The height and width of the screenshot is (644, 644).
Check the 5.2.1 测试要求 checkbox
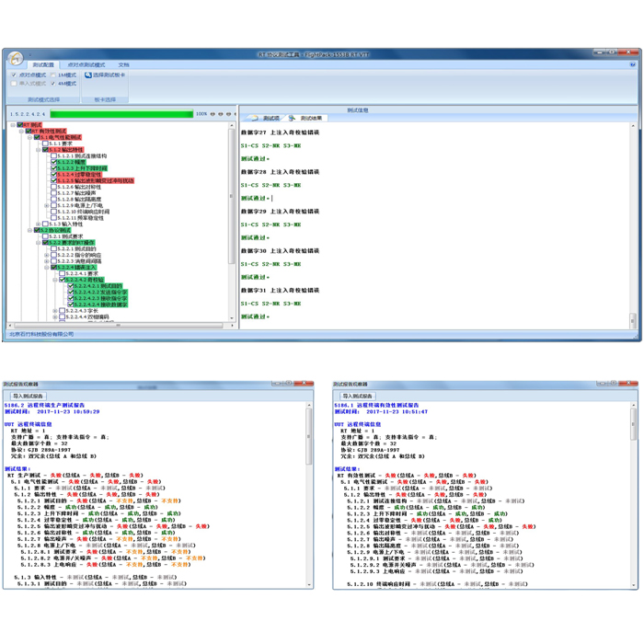coord(46,236)
